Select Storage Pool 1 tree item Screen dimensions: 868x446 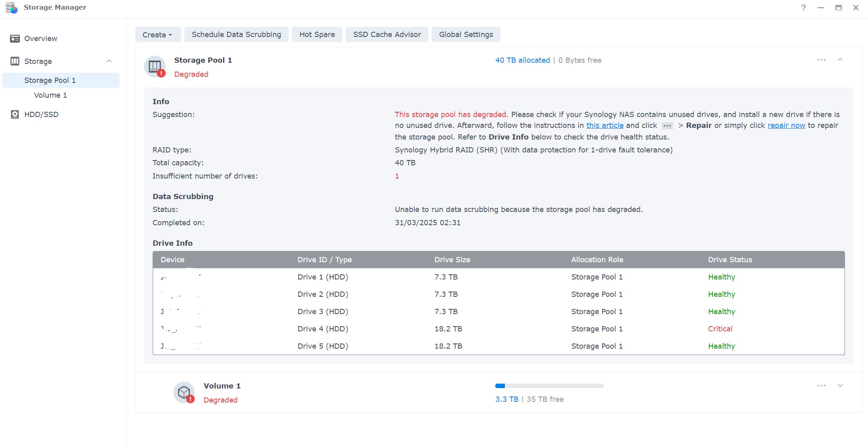point(61,80)
